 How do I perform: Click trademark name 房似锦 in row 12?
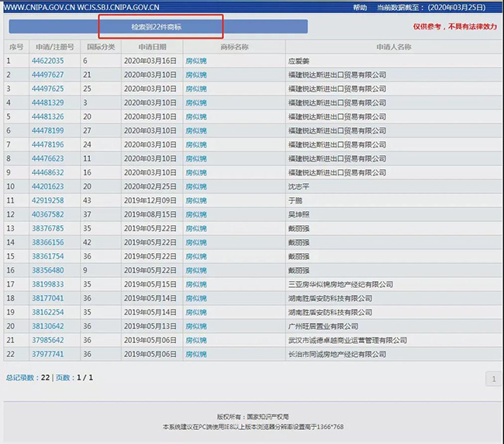tap(196, 214)
